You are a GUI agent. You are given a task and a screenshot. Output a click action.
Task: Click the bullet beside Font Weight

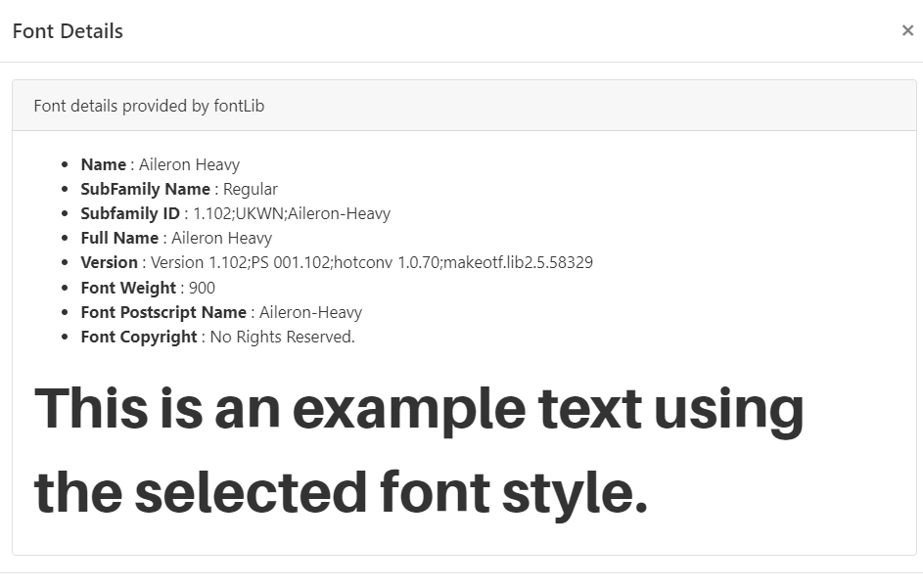click(x=68, y=287)
